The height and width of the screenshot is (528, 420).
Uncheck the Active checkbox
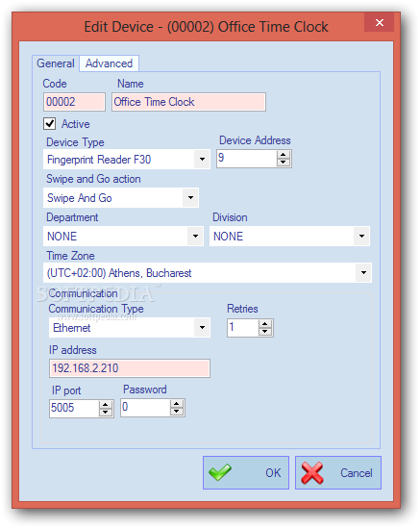tap(49, 123)
